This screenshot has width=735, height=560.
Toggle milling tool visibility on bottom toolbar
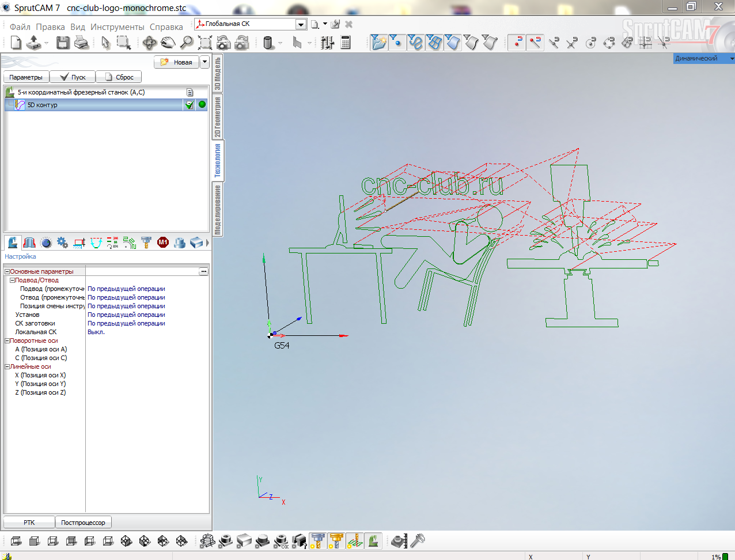(x=317, y=541)
